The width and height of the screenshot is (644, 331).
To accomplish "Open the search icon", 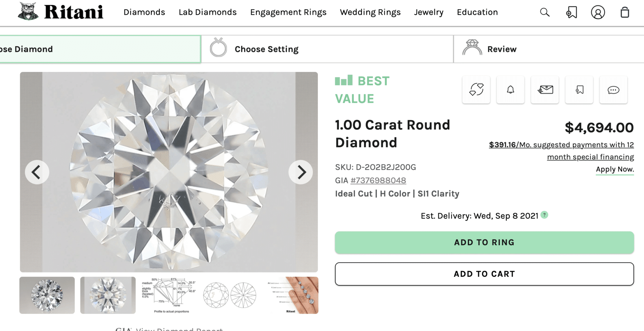I will click(x=544, y=12).
